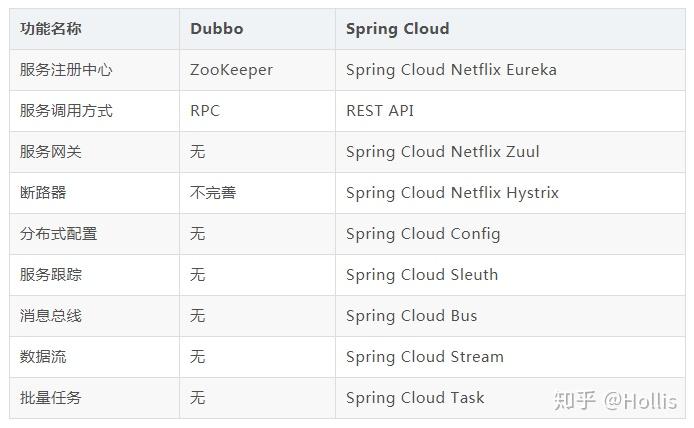
Task: Click the 不完善 cell
Action: [213, 193]
